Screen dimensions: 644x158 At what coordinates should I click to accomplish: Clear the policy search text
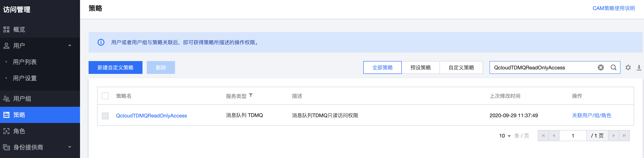tap(601, 67)
